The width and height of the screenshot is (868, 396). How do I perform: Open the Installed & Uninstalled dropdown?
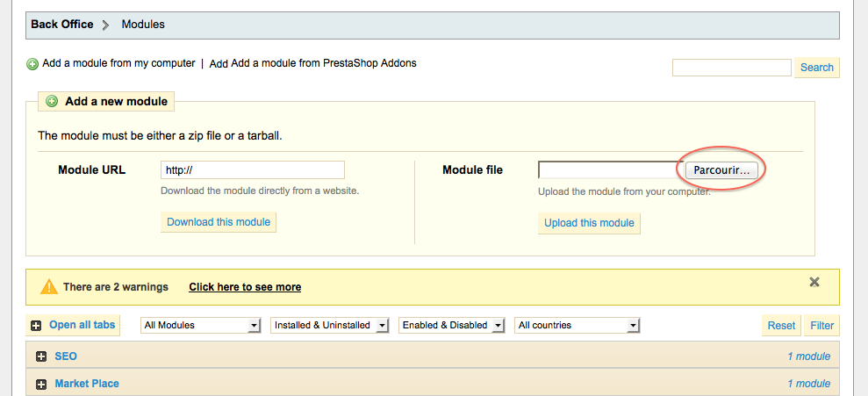(x=330, y=325)
